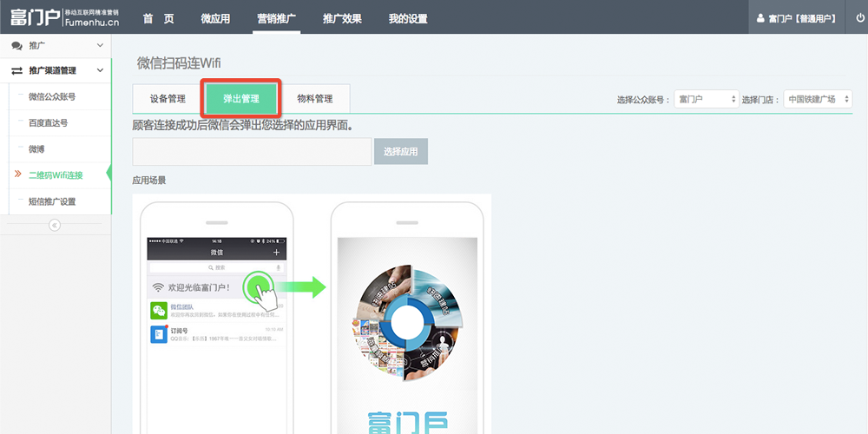
Task: Collapse sidebar with double-chevron button
Action: (x=54, y=225)
